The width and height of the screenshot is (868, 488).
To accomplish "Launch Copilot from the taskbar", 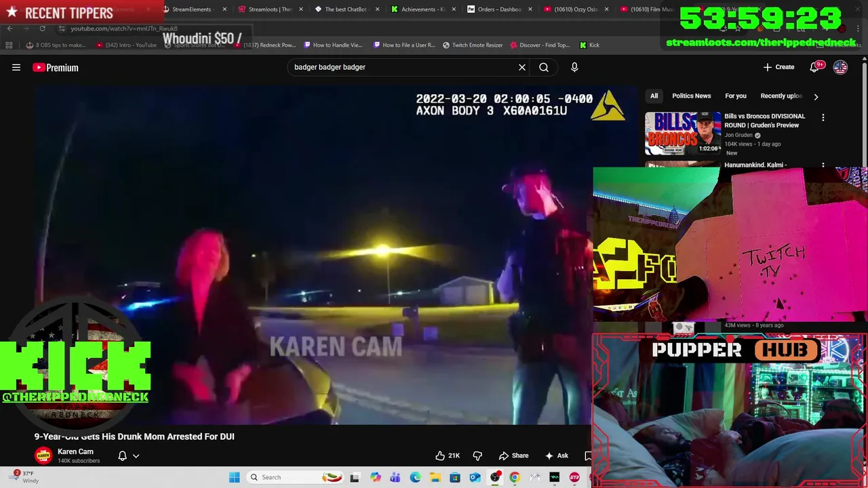I will [x=376, y=477].
